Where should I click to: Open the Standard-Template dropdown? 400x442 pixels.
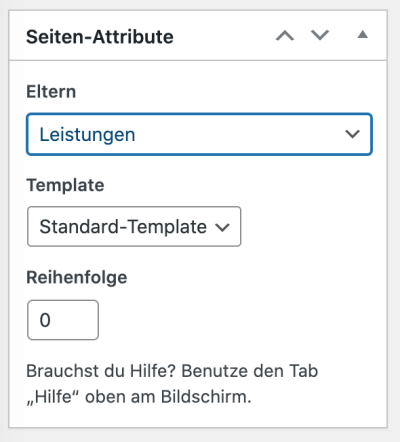click(x=134, y=227)
